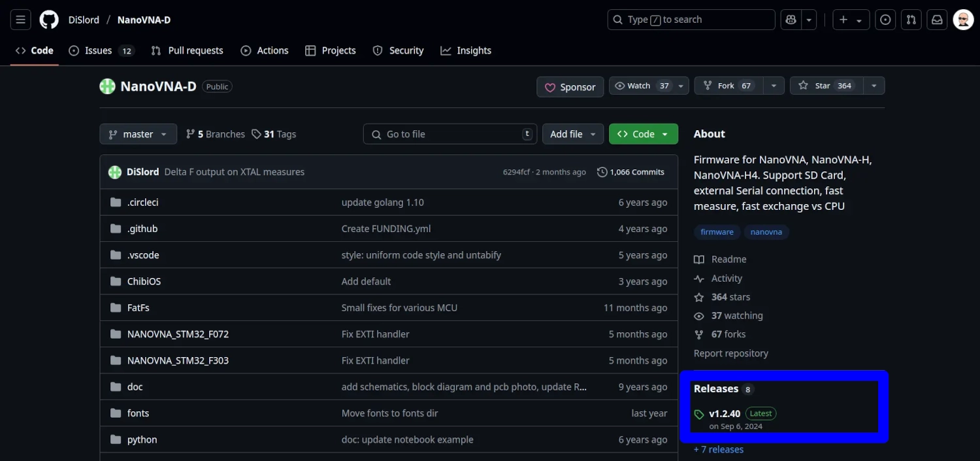Select the Code tab
This screenshot has height=461, width=980.
point(35,50)
